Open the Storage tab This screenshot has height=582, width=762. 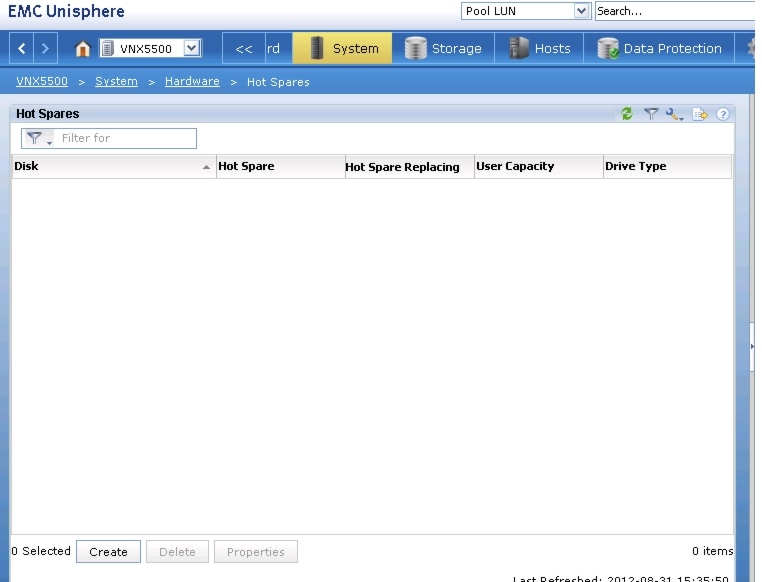tap(443, 48)
